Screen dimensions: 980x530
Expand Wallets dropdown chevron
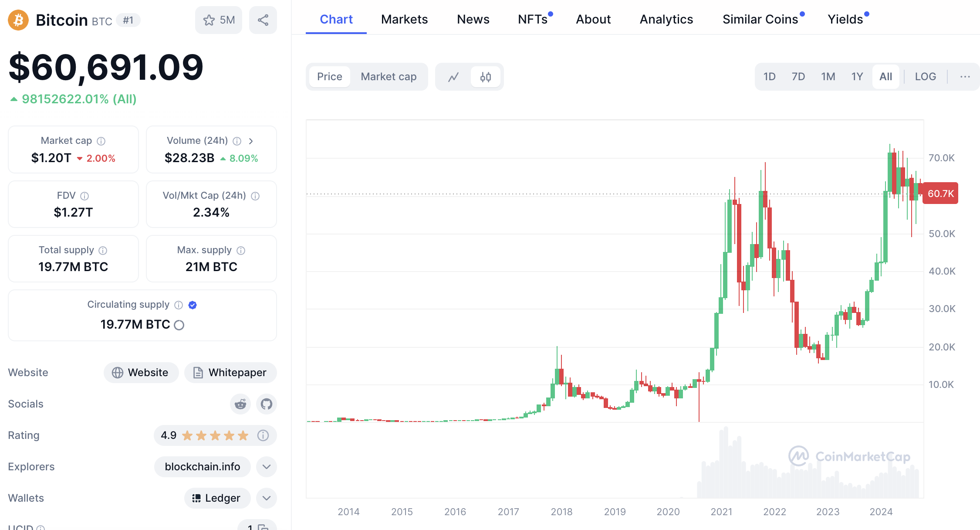267,498
